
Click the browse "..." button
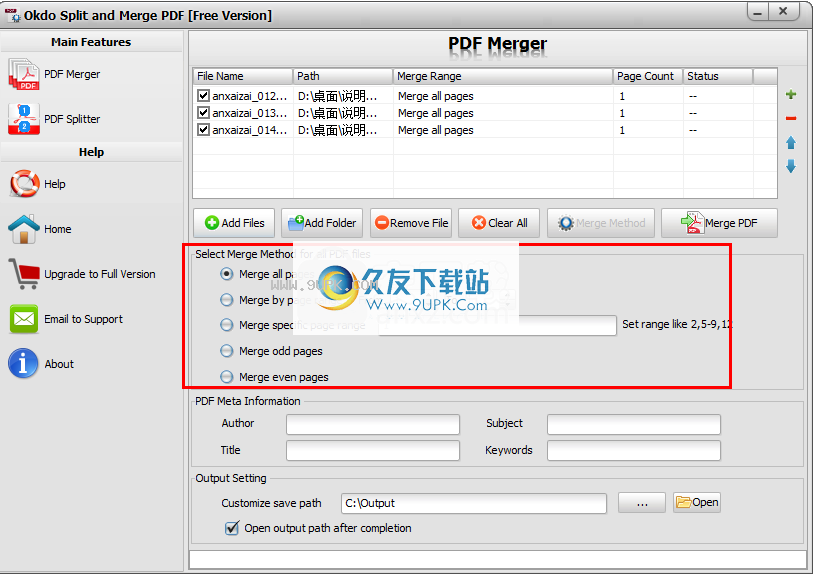pos(642,503)
